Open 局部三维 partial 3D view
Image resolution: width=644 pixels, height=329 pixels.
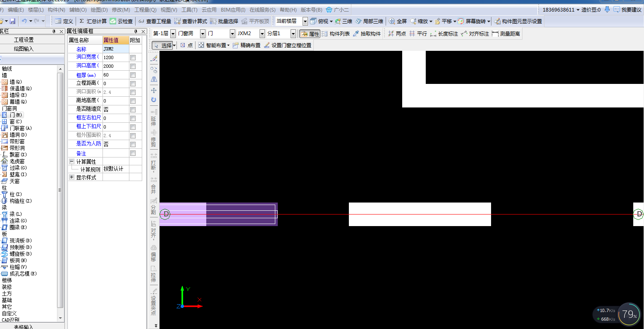click(x=369, y=21)
